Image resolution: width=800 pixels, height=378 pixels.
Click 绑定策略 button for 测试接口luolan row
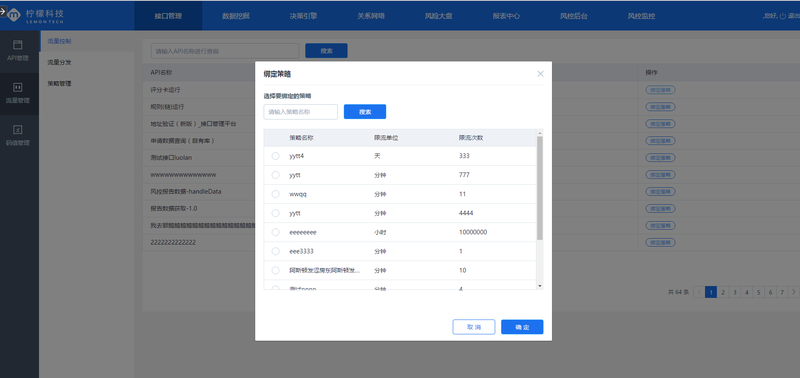coord(660,158)
